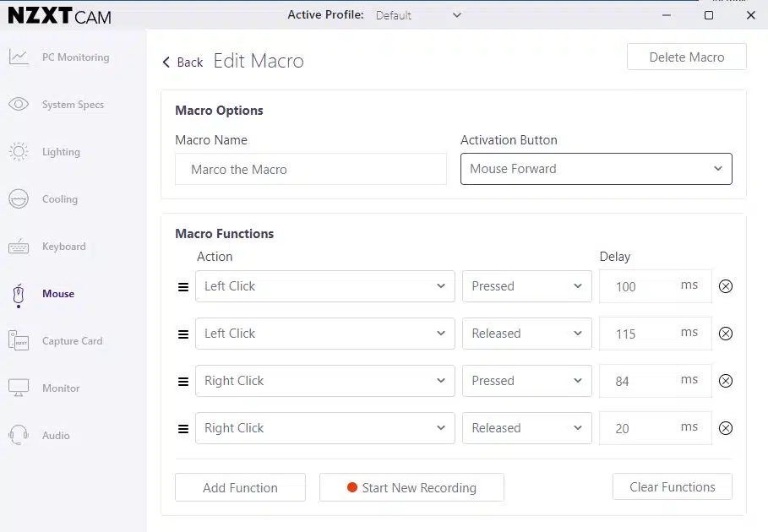The image size is (768, 532).
Task: Open action dropdown for second Left Click row
Action: [x=324, y=334]
